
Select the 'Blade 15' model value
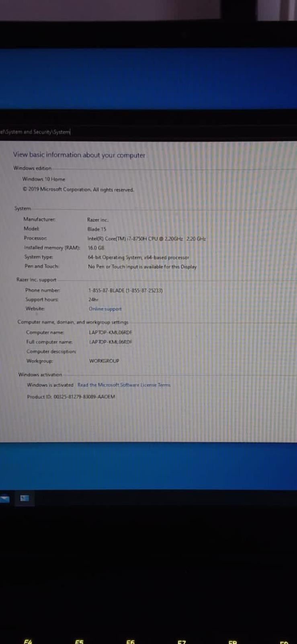click(97, 229)
